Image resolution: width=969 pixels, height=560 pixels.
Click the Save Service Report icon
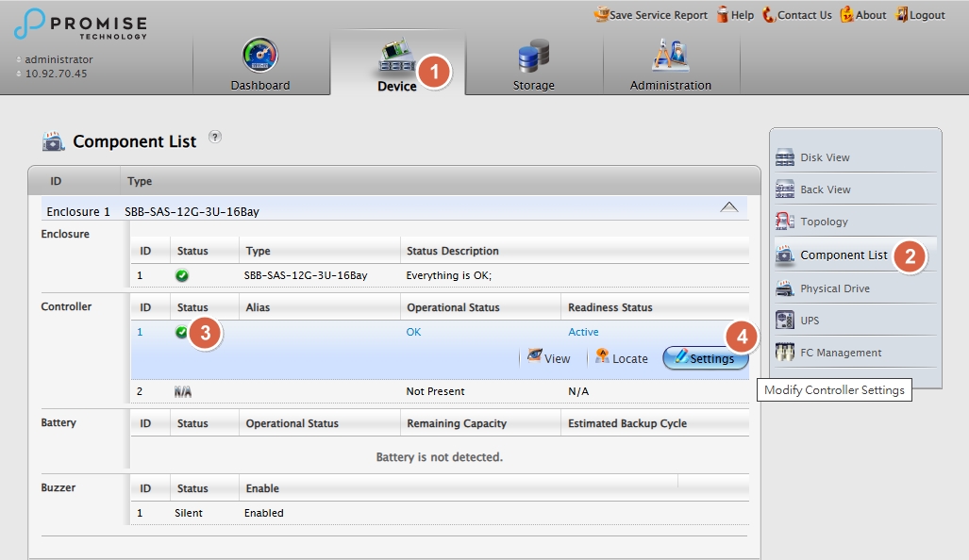(601, 14)
